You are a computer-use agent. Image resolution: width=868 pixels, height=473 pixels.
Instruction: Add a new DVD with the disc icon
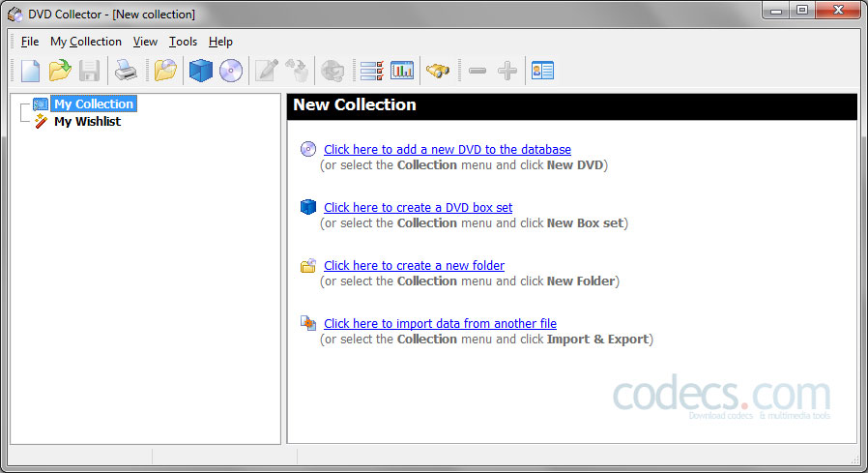pos(231,71)
